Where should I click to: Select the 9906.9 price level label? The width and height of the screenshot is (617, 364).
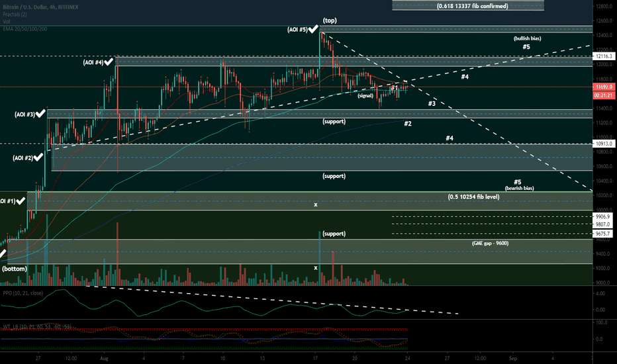point(603,216)
